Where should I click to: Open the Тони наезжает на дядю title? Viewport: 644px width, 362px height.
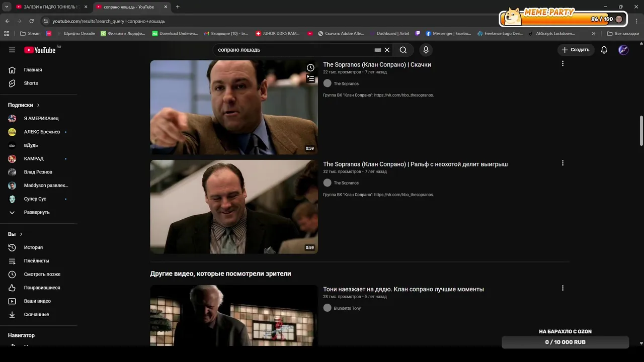pyautogui.click(x=404, y=290)
